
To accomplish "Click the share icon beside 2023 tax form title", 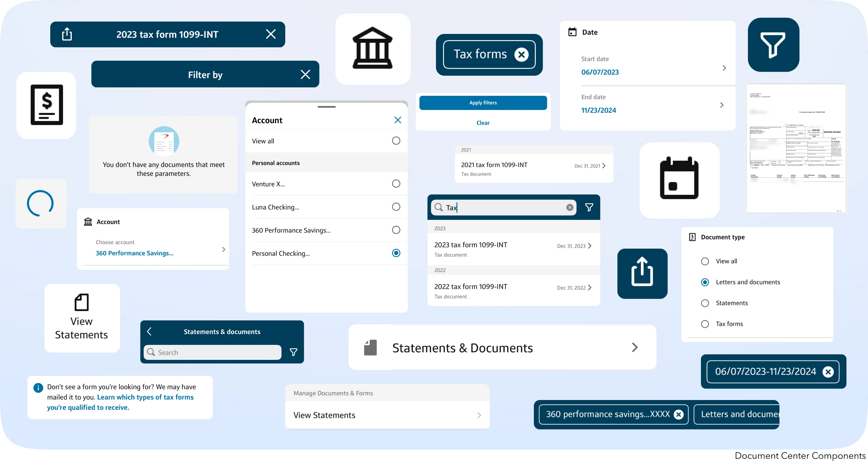I will pos(67,34).
